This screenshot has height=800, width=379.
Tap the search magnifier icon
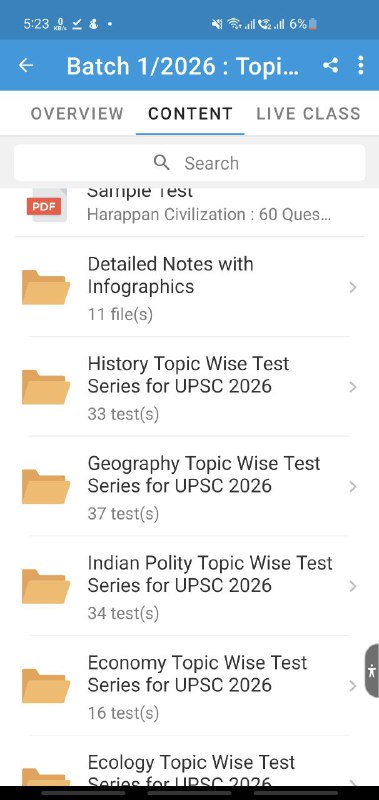pos(162,163)
